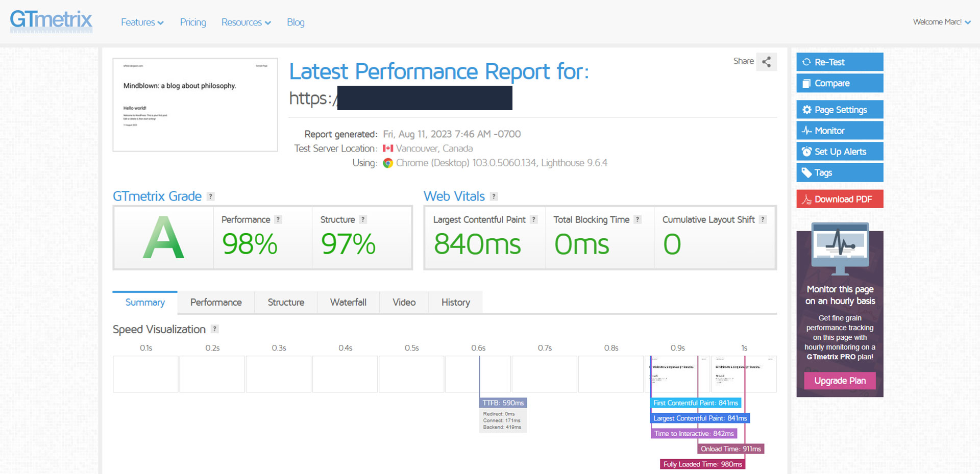Click the 0.6s filmstrip frame
The height and width of the screenshot is (474, 980).
478,374
